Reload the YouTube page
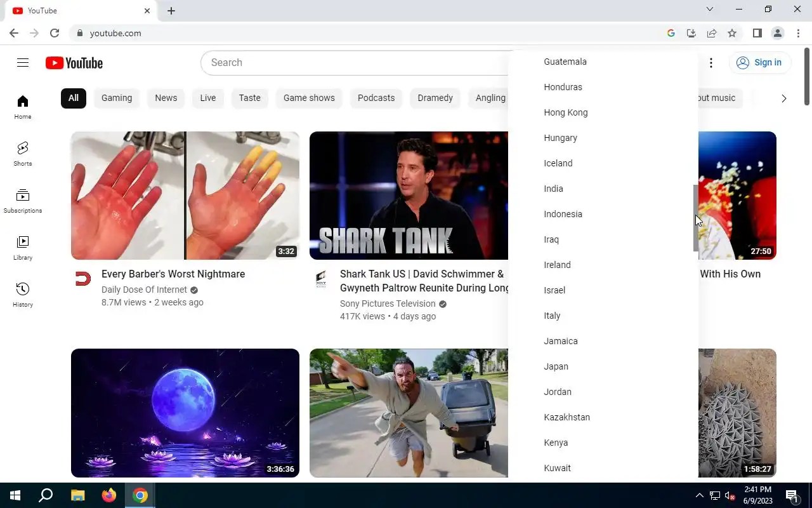This screenshot has height=508, width=812. tap(55, 33)
